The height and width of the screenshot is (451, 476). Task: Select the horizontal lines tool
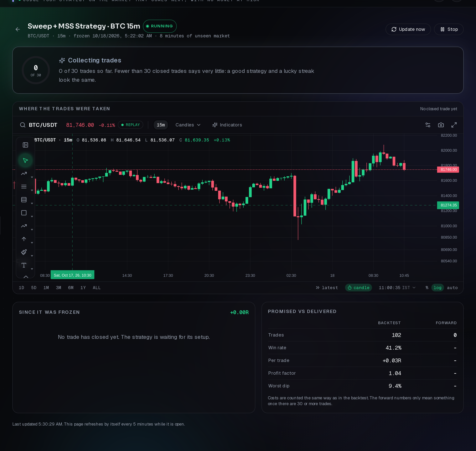24,187
